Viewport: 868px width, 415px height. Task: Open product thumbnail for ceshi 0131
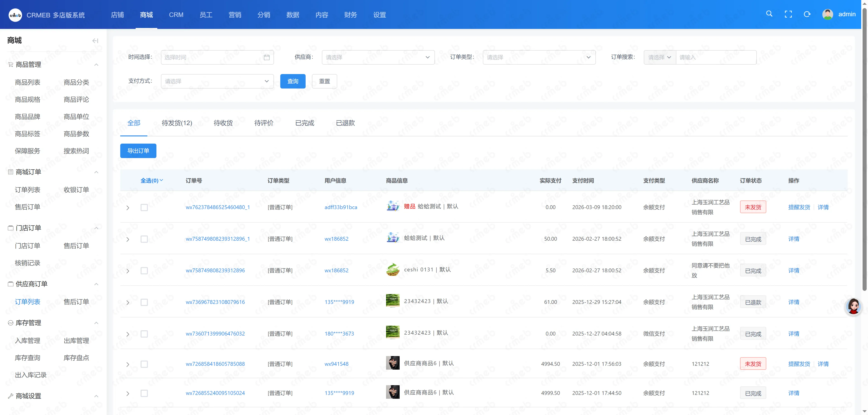pos(393,270)
